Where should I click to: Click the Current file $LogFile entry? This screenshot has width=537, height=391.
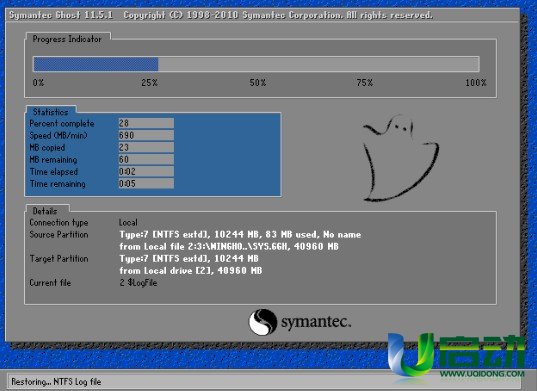[138, 283]
